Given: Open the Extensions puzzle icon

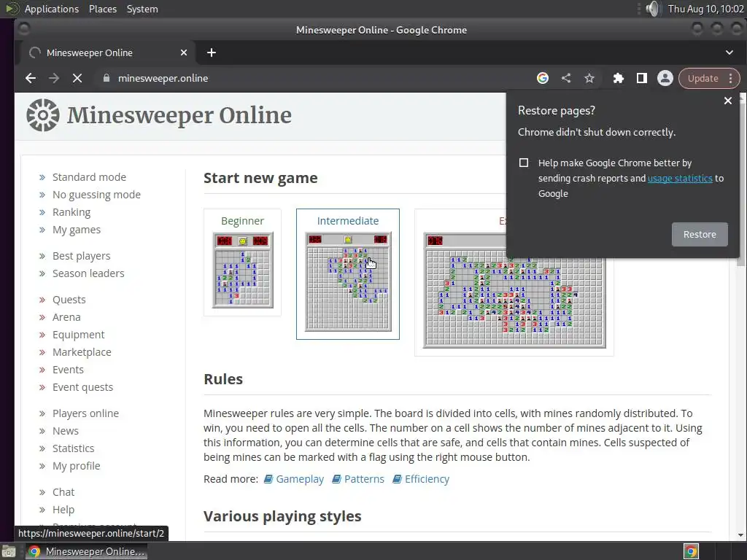Looking at the screenshot, I should (x=619, y=78).
